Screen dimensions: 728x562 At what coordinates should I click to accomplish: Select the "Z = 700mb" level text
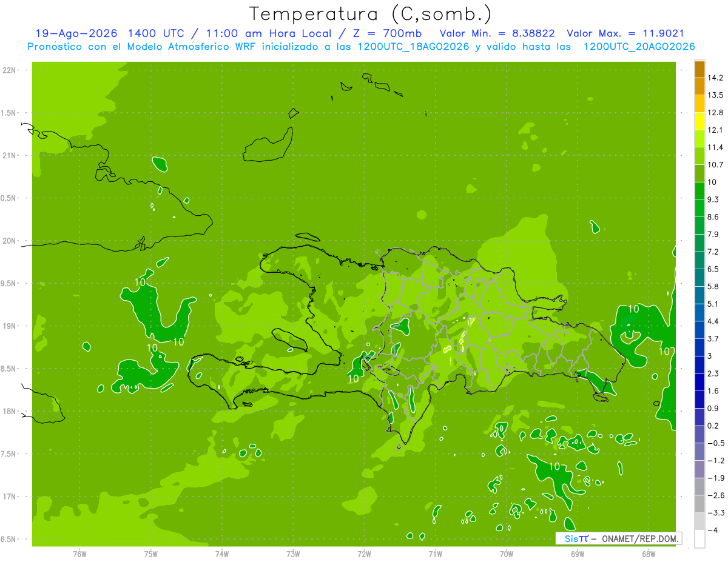point(386,34)
